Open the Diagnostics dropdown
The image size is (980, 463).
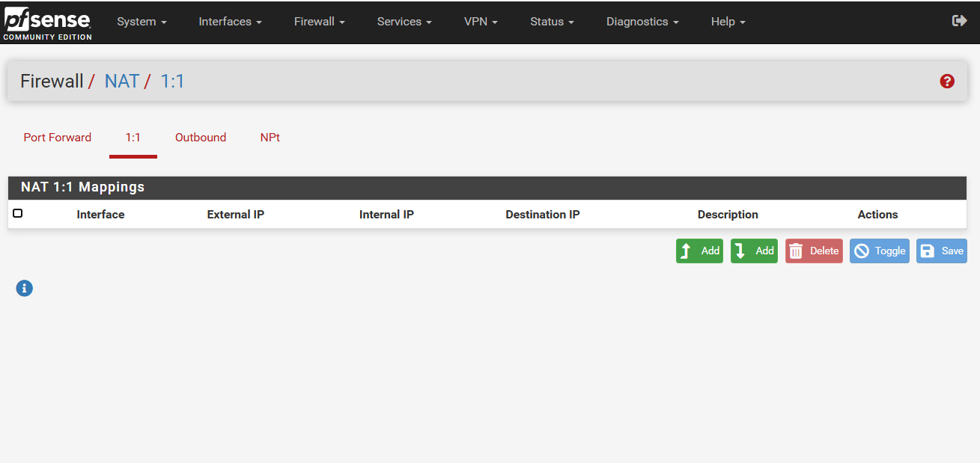pyautogui.click(x=642, y=22)
